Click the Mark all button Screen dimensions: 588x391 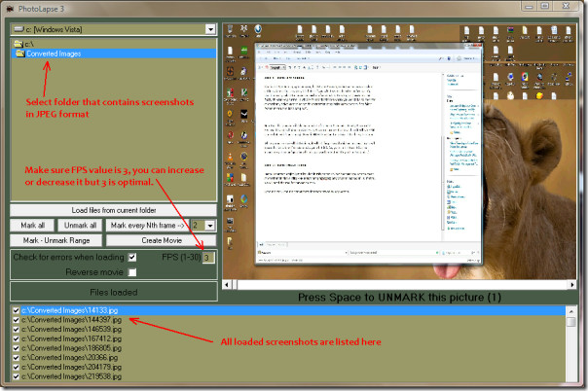point(32,225)
